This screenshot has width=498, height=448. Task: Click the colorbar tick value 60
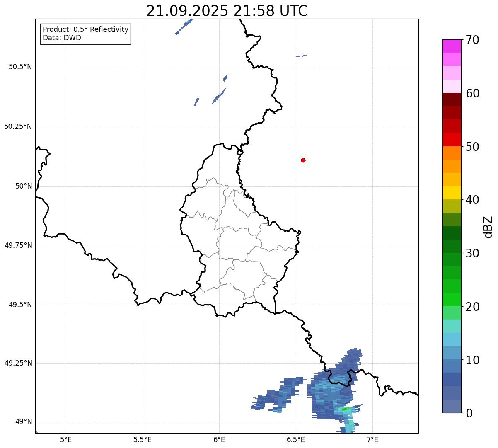(473, 93)
